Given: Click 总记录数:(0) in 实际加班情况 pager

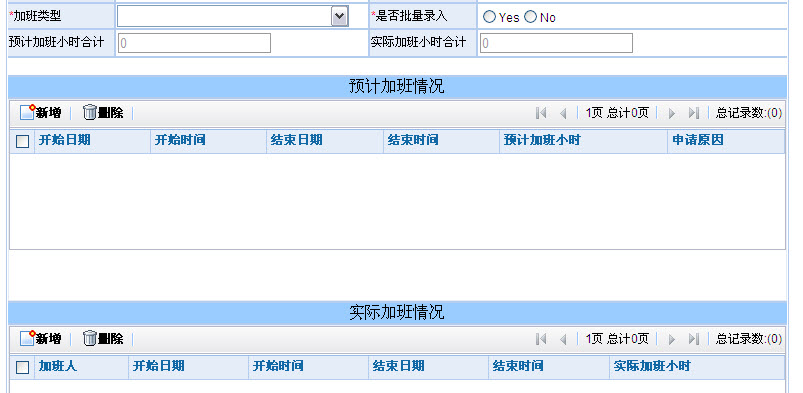Looking at the screenshot, I should coord(749,339).
